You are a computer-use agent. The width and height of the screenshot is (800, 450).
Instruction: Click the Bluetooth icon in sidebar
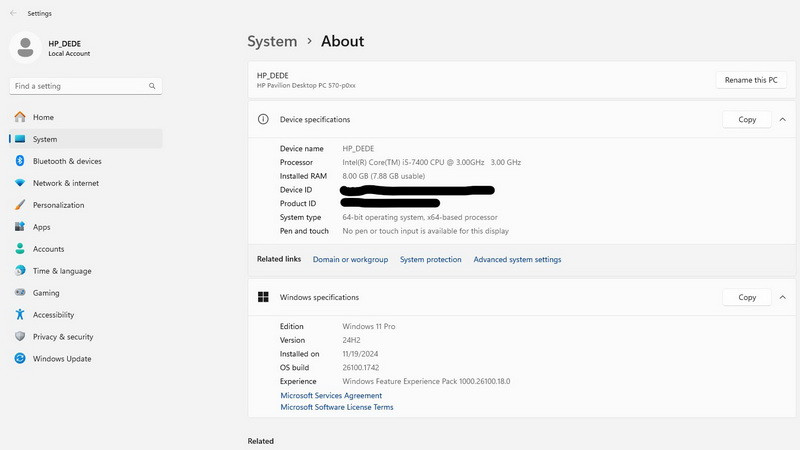coord(20,161)
